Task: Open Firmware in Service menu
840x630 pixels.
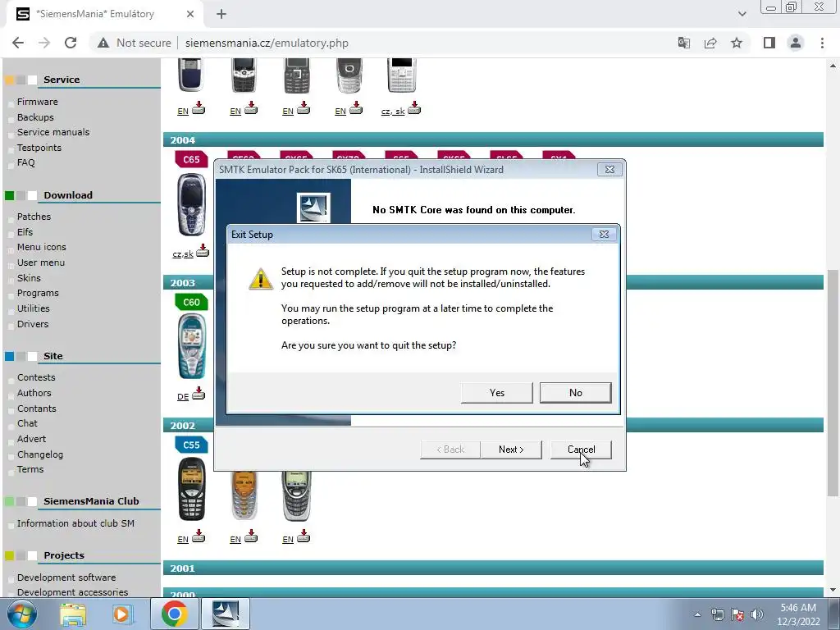Action: pyautogui.click(x=38, y=102)
